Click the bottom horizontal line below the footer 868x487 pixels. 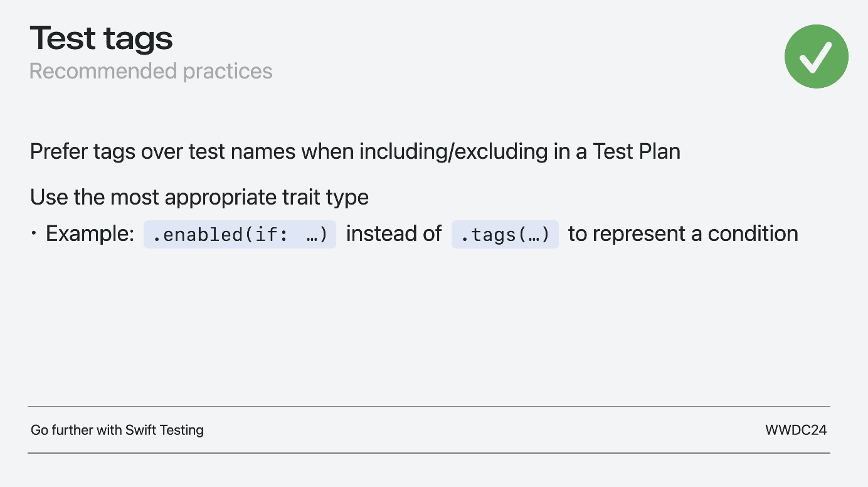429,452
